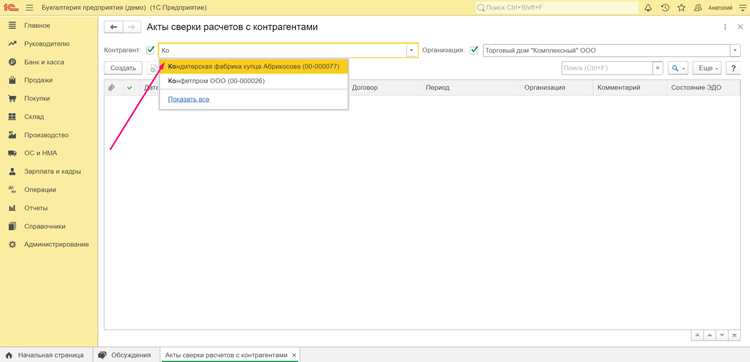This screenshot has width=750, height=362.
Task: Open the magnifier search button dropdown
Action: pos(678,68)
